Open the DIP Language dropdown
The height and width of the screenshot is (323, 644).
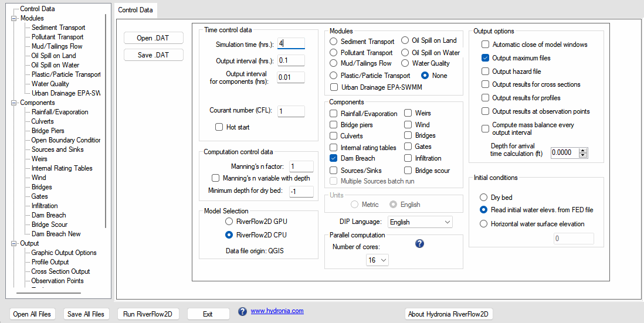(x=420, y=222)
